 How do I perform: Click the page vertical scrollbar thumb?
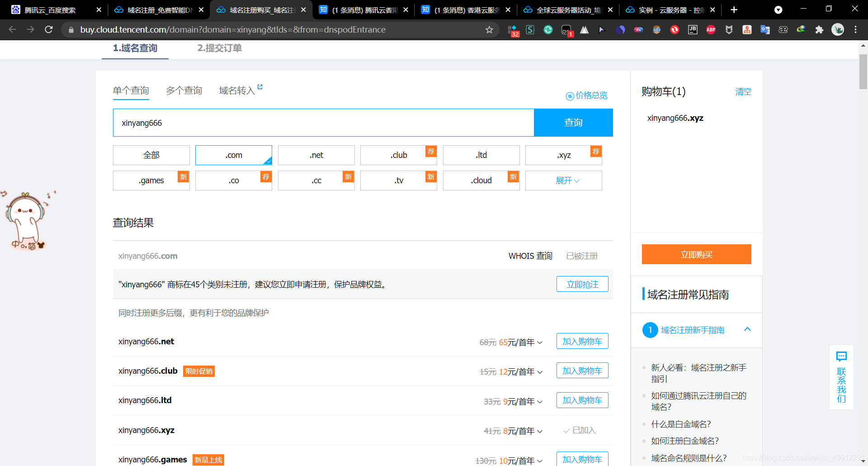click(x=863, y=71)
